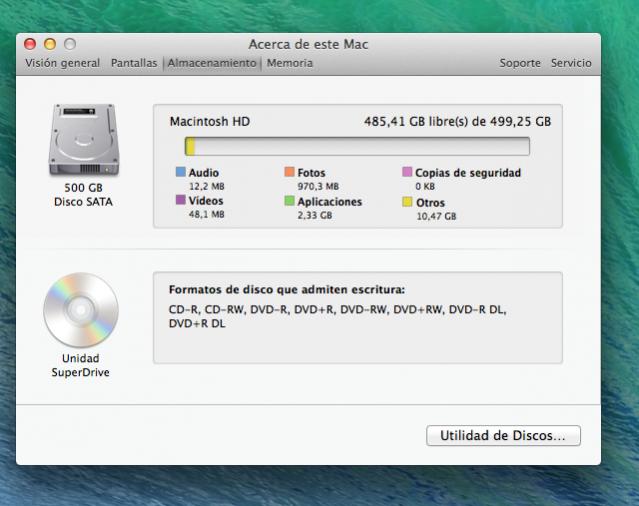Click the Fotos 970,3 MB value
The image size is (639, 506).
pos(318,187)
